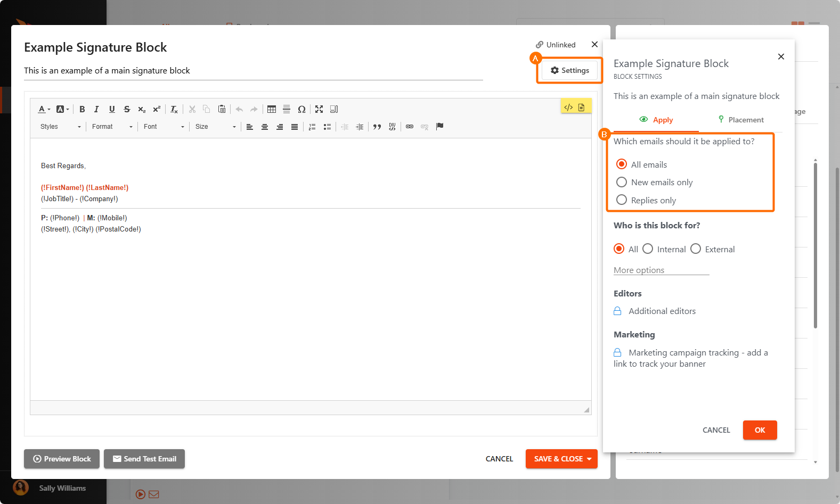
Task: Select the 'Replies only' radio button
Action: 622,200
